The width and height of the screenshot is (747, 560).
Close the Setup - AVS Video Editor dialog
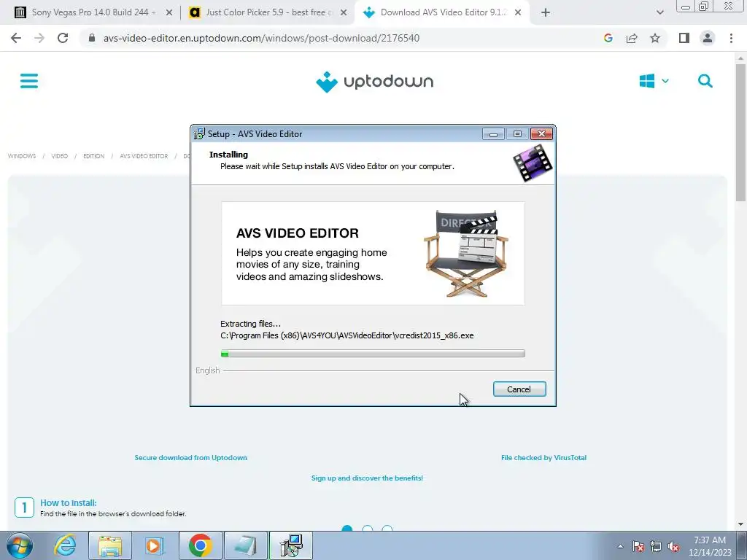[x=542, y=134]
